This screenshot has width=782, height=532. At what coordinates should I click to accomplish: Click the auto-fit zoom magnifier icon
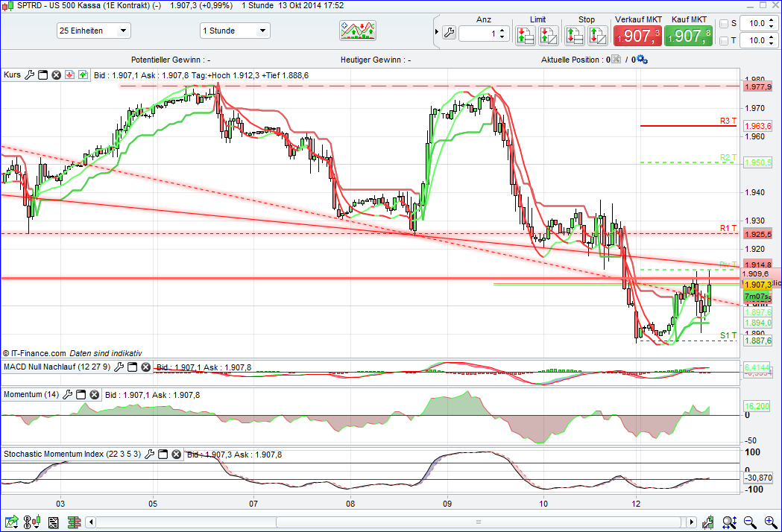[x=728, y=522]
